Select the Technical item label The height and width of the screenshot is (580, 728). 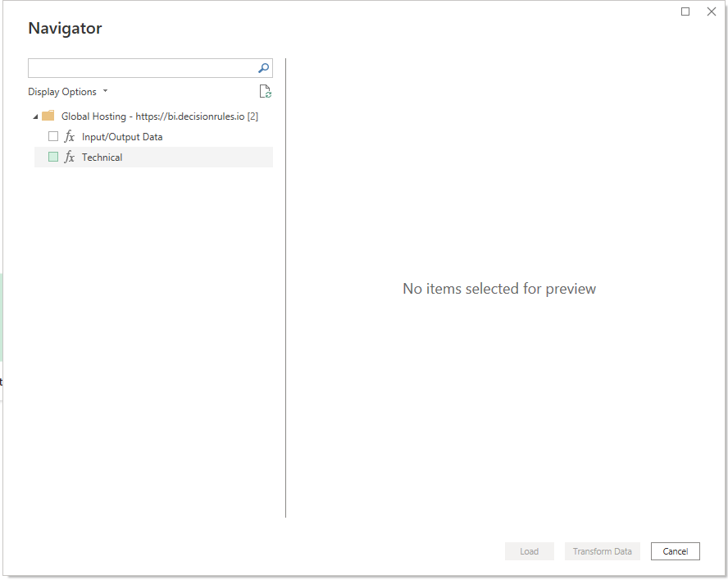[102, 158]
